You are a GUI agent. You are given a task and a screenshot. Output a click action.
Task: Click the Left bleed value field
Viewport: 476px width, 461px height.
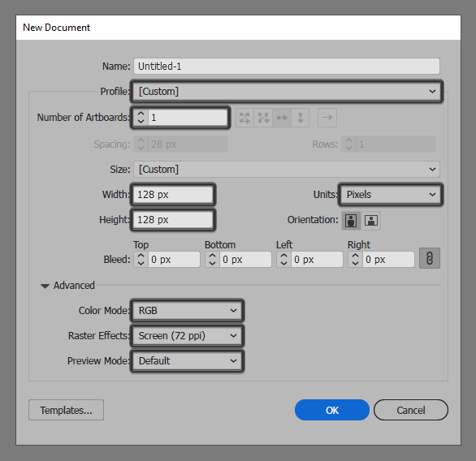318,260
